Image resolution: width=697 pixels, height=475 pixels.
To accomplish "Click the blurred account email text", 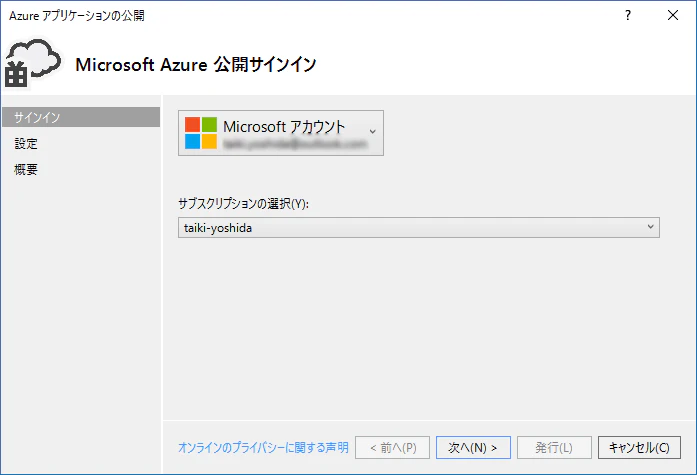I will tap(295, 144).
